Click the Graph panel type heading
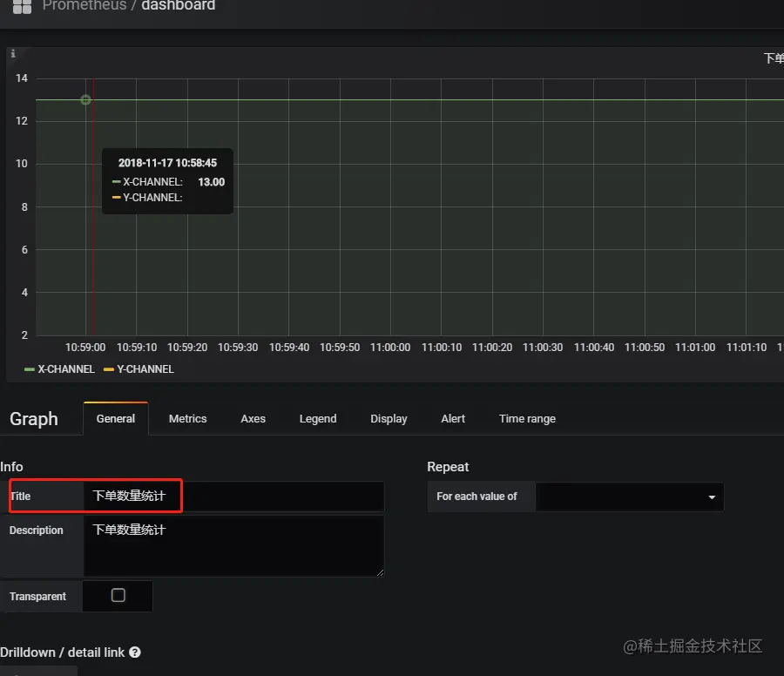Screen dimensions: 784x676 click(34, 418)
